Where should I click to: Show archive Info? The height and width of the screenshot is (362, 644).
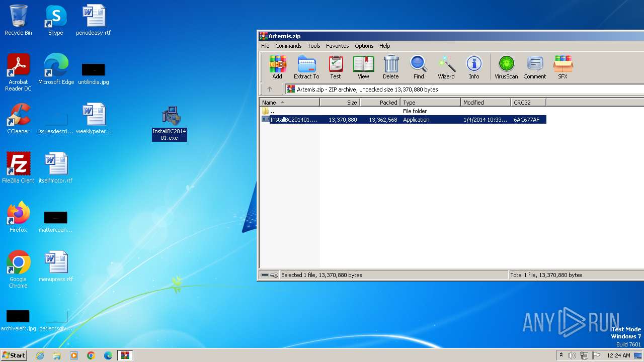(474, 67)
